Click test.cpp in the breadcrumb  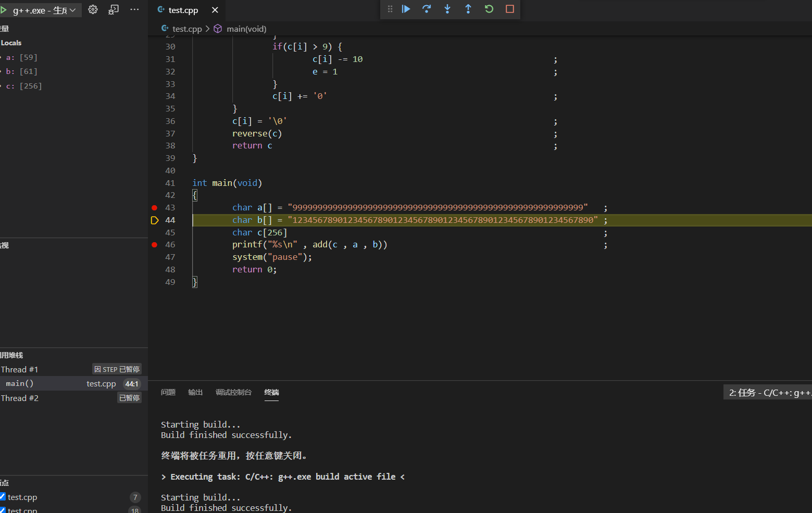coord(187,29)
